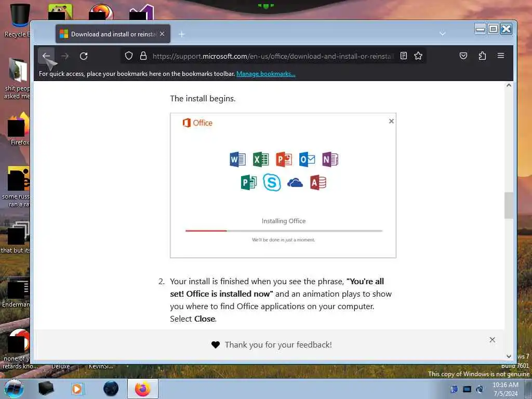Click the Publisher icon in installer image

[249, 182]
